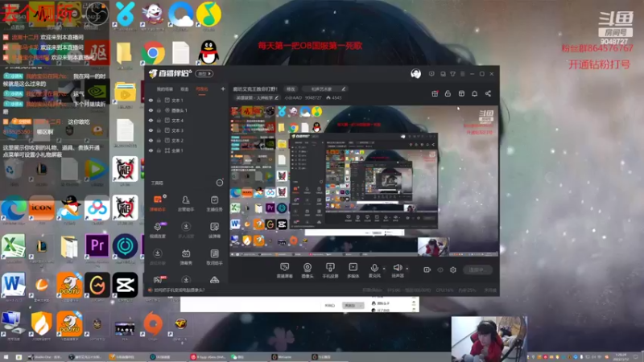Click the 修改 title edit button
644x362 pixels.
point(291,88)
